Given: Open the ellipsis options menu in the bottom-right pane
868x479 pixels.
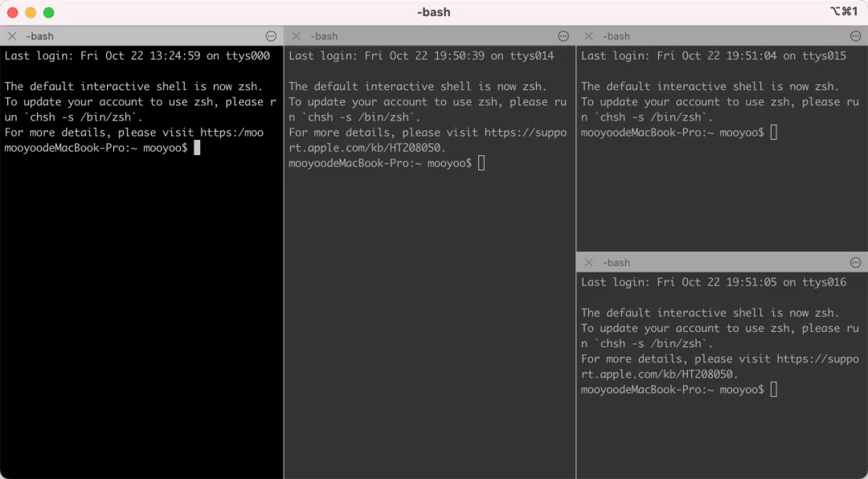Looking at the screenshot, I should (855, 262).
